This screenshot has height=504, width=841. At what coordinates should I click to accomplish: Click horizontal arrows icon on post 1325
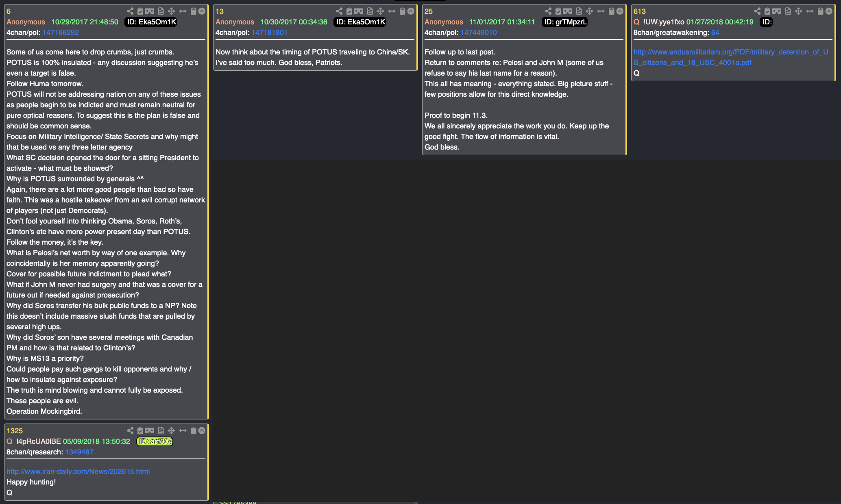coord(183,431)
